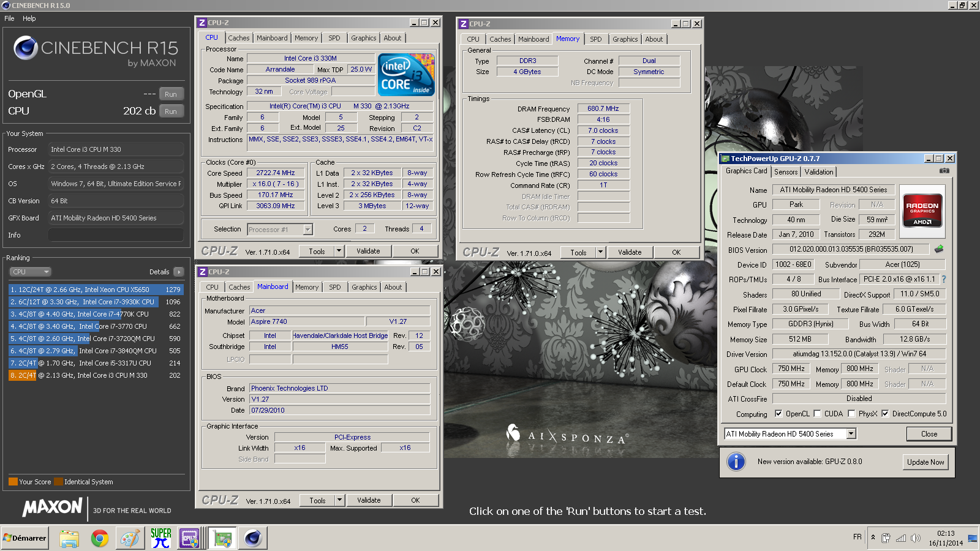Select ranking row Core i7-3930K scoring 1096

(96, 302)
